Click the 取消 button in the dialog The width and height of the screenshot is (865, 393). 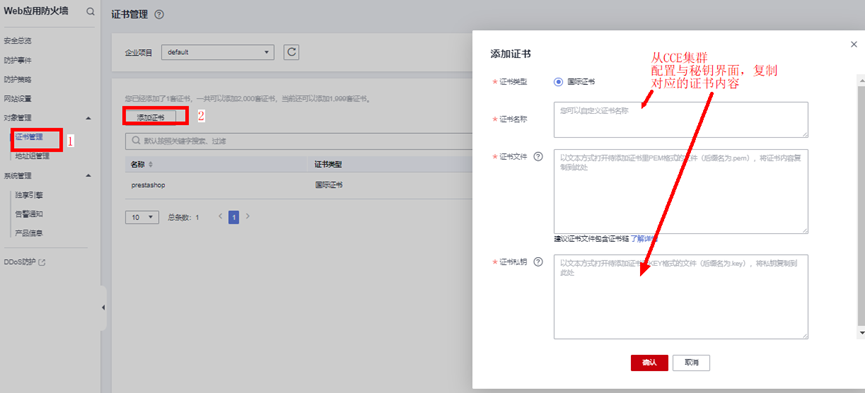coord(691,363)
